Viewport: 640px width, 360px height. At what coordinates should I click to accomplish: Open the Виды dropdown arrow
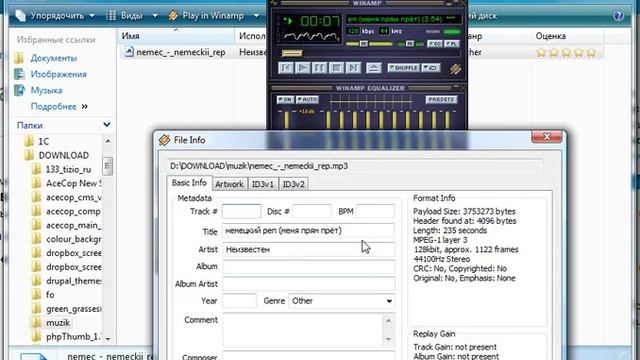point(155,16)
